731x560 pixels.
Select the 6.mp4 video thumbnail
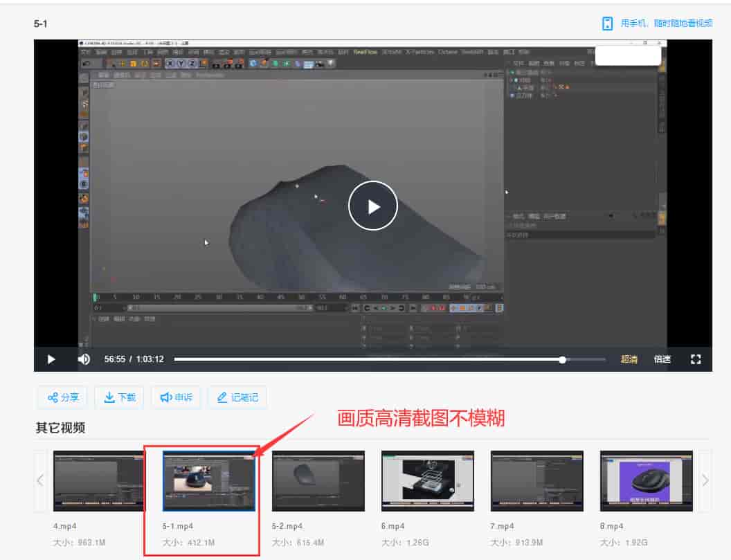427,480
